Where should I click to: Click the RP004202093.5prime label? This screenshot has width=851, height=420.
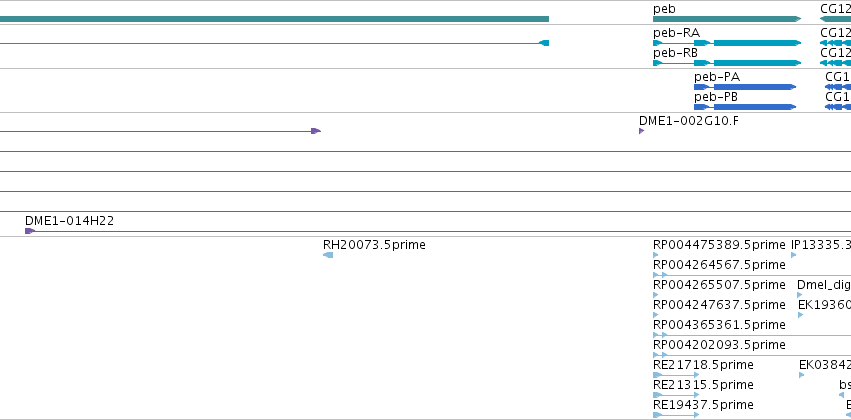point(719,345)
